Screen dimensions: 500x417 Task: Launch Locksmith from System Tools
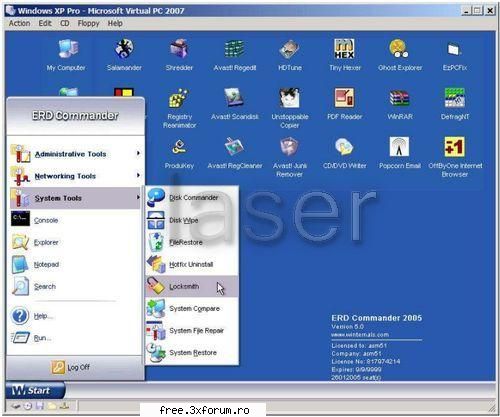click(x=192, y=286)
